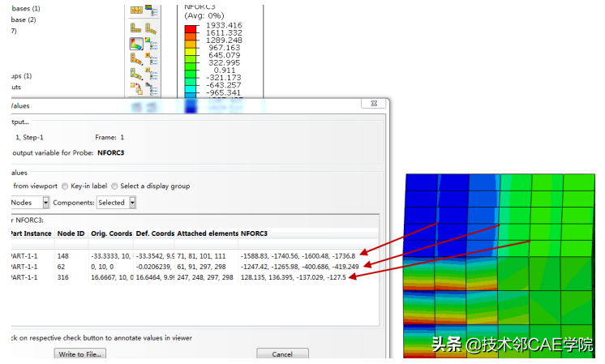605x364 pixels.
Task: Click the Write to File... button
Action: click(79, 354)
